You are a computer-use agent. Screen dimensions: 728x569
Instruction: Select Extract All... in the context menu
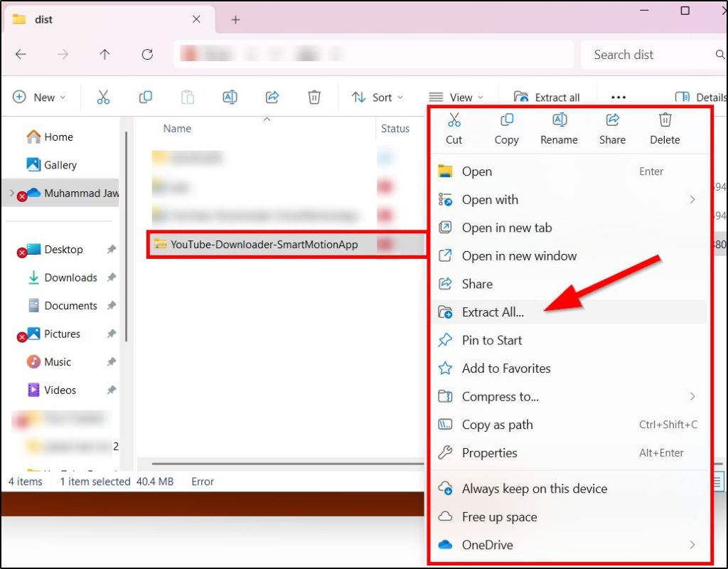569,312
